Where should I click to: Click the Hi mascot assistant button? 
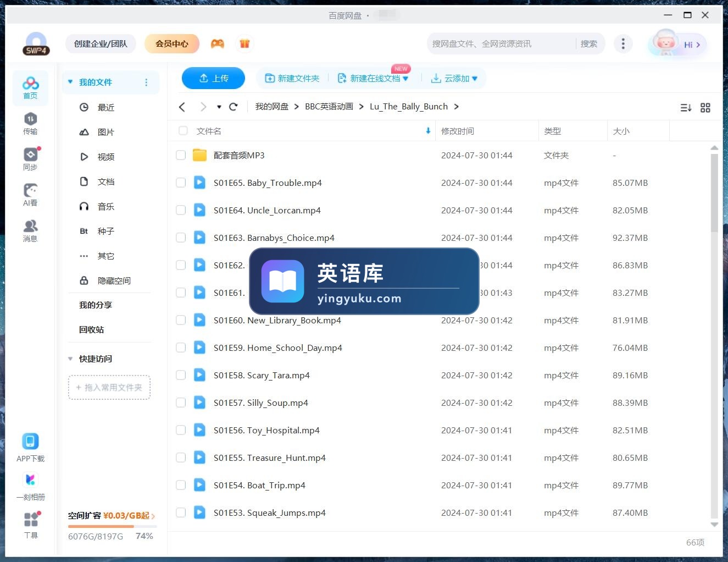pyautogui.click(x=677, y=44)
